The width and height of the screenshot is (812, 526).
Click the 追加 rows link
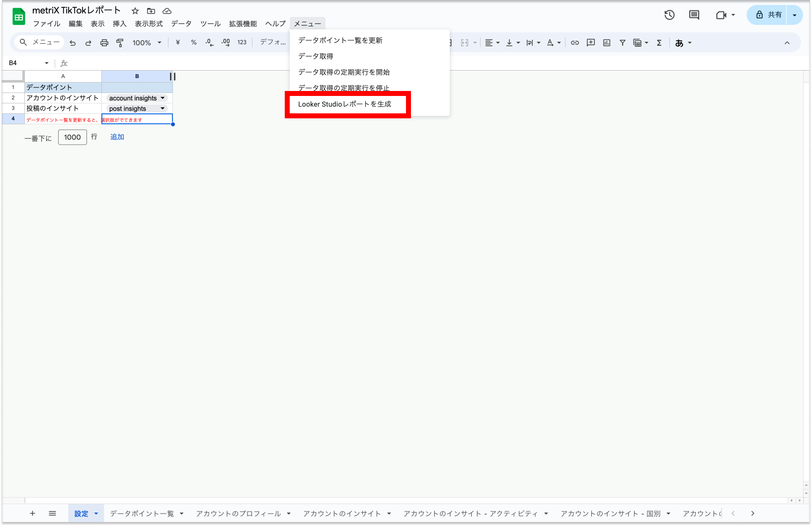(x=117, y=137)
